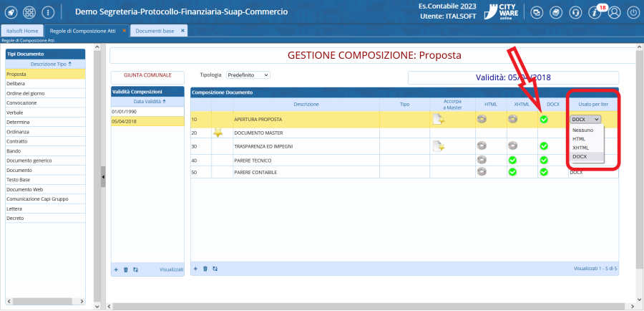Viewport: 644px width, 311px height.
Task: Toggle HTML grey status for Parere Contabile
Action: click(482, 172)
